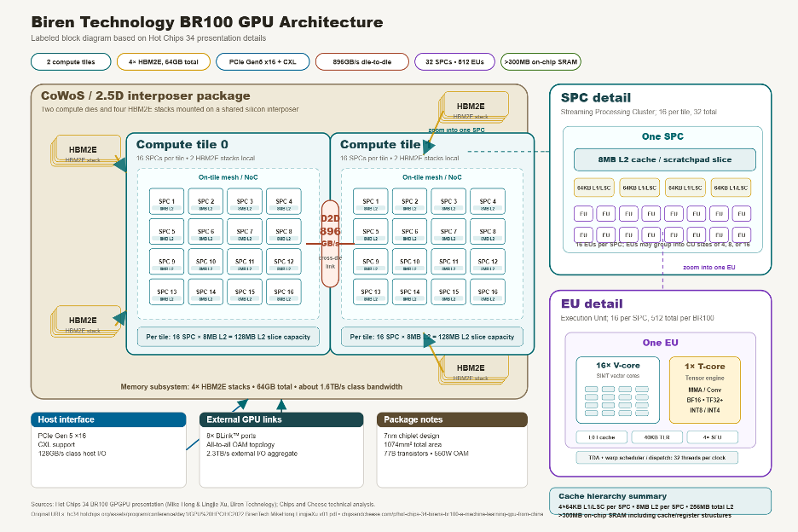Click the 'One EU' label

660,343
